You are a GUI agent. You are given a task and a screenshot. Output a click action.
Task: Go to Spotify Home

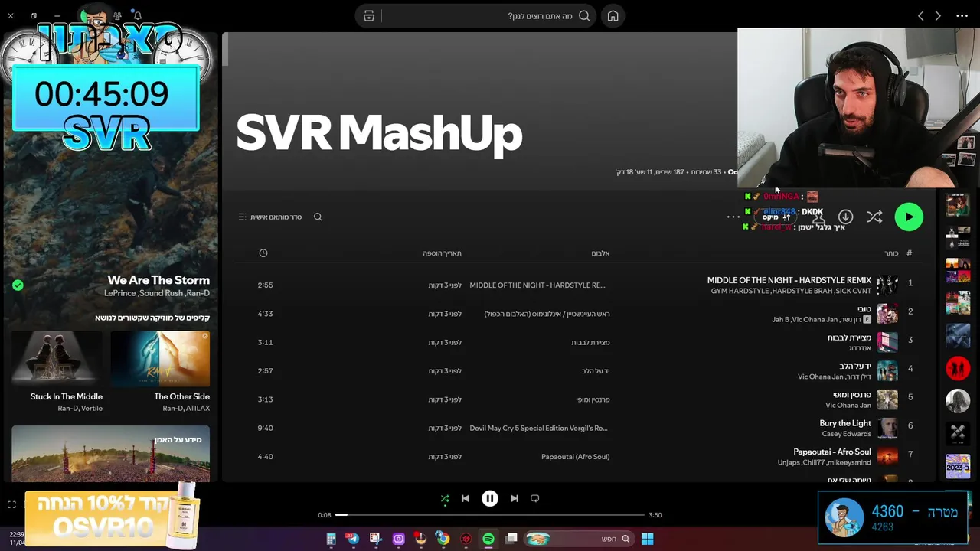[x=612, y=16]
